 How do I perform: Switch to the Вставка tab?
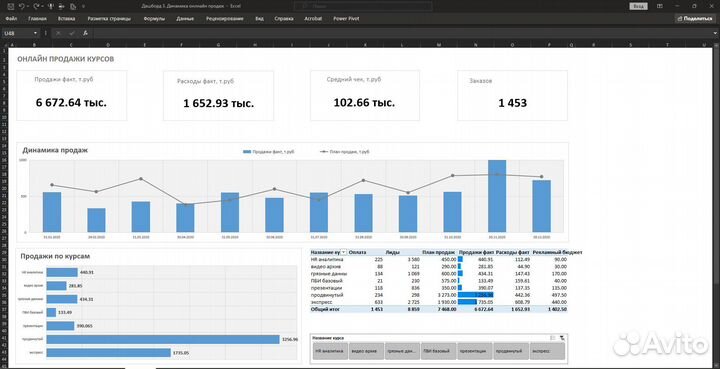pos(67,19)
